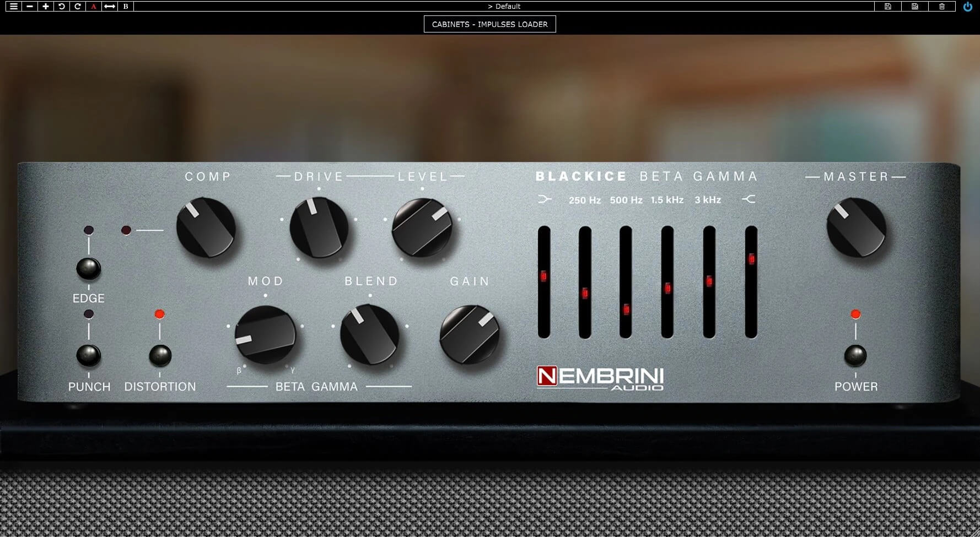This screenshot has height=537, width=980.
Task: Open the hamburger menu in the top toolbar
Action: 13,7
